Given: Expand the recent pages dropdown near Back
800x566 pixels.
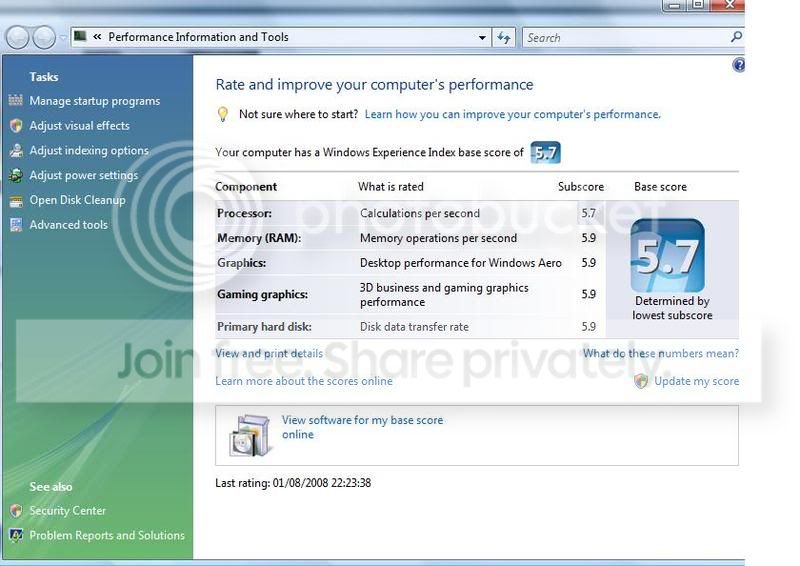Looking at the screenshot, I should (x=63, y=38).
